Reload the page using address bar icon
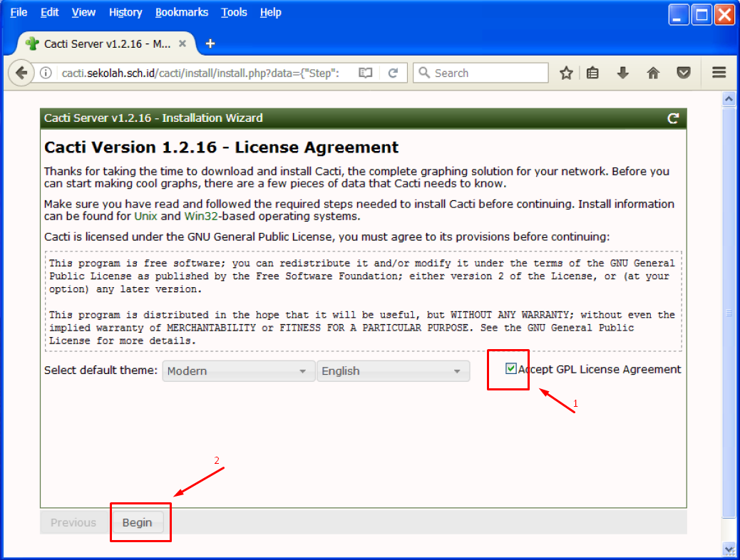Image resolution: width=740 pixels, height=560 pixels. [393, 73]
